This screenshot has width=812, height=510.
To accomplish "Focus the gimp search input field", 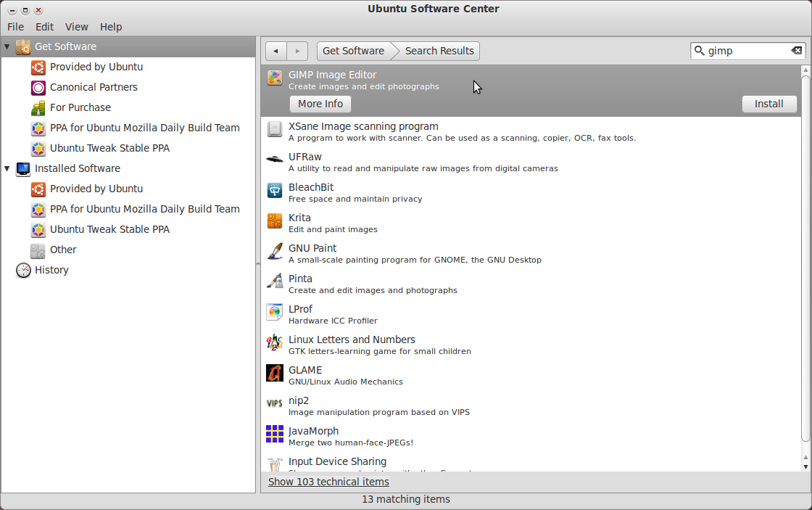I will pyautogui.click(x=747, y=51).
